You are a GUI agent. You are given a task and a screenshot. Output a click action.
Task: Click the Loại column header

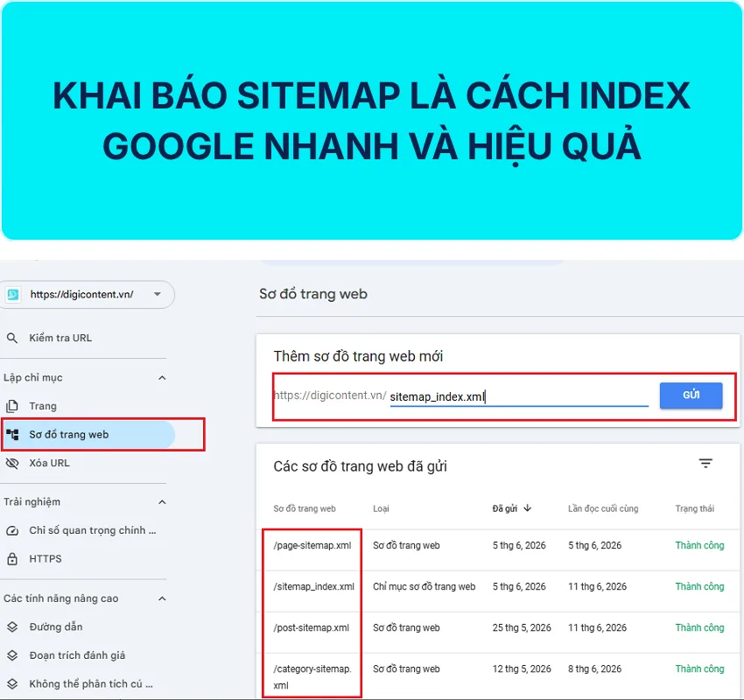pos(381,509)
